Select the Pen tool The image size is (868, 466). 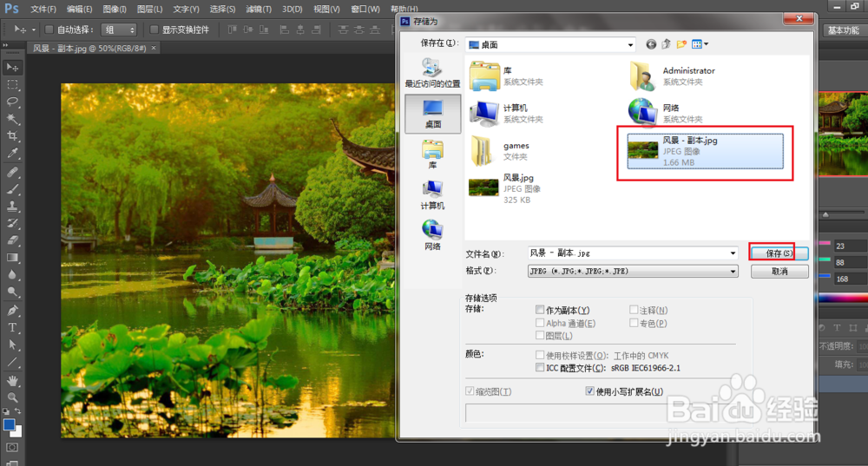click(11, 311)
